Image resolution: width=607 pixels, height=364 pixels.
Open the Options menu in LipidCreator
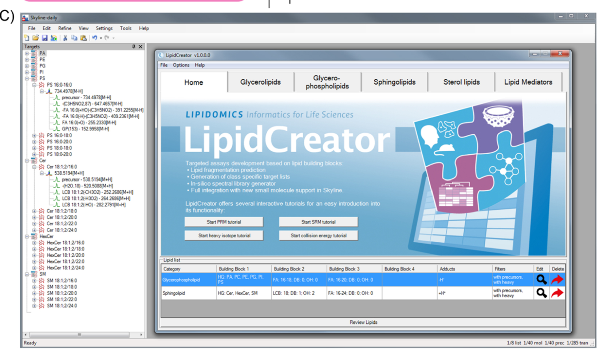pos(181,65)
